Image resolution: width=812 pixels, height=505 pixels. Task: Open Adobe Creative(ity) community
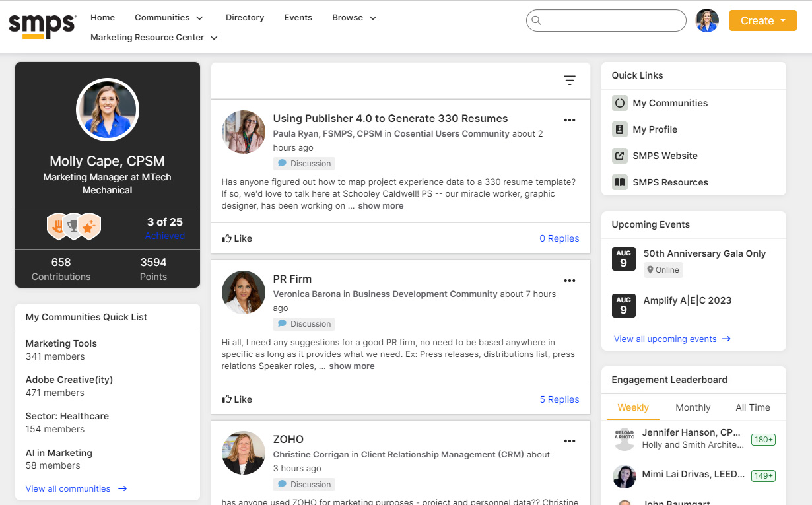tap(69, 380)
